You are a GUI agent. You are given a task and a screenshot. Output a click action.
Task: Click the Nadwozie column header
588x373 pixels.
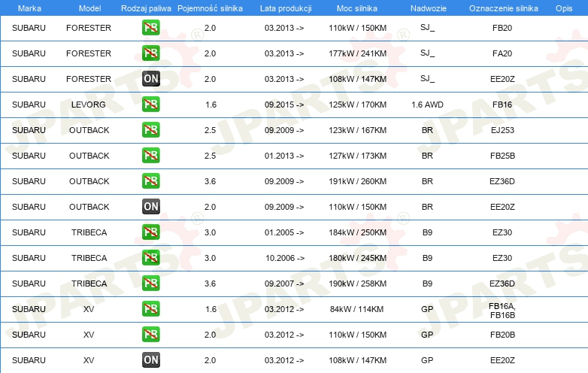(x=429, y=8)
